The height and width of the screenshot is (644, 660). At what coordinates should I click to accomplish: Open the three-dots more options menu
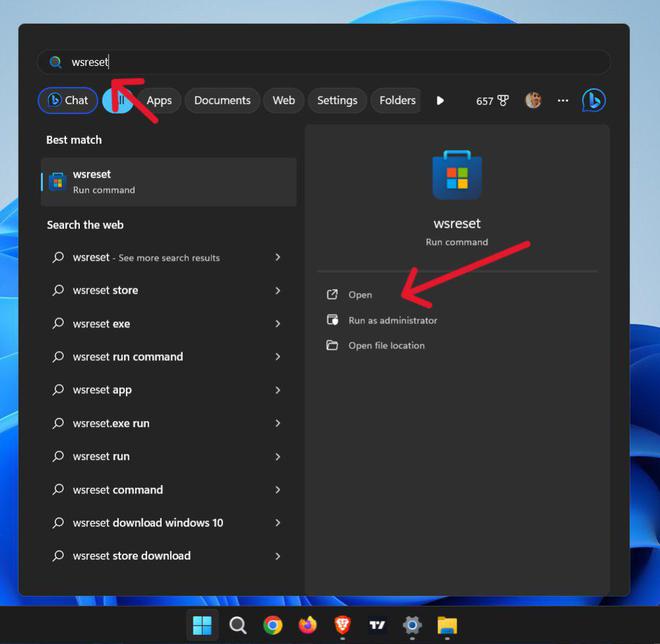tap(563, 101)
